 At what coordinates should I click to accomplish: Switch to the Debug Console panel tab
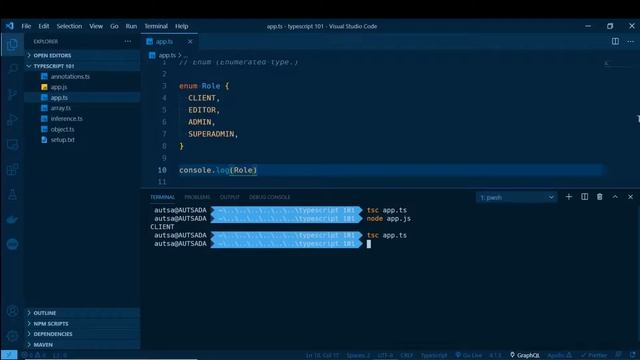(x=270, y=197)
